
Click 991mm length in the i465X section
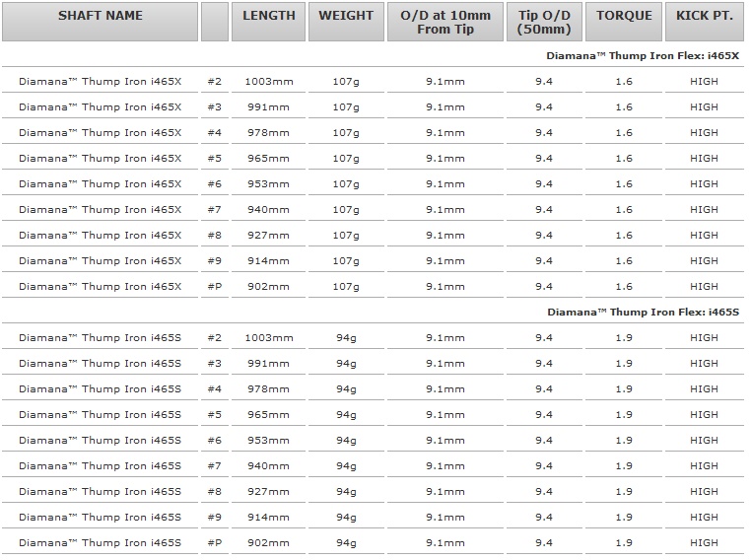(x=268, y=107)
